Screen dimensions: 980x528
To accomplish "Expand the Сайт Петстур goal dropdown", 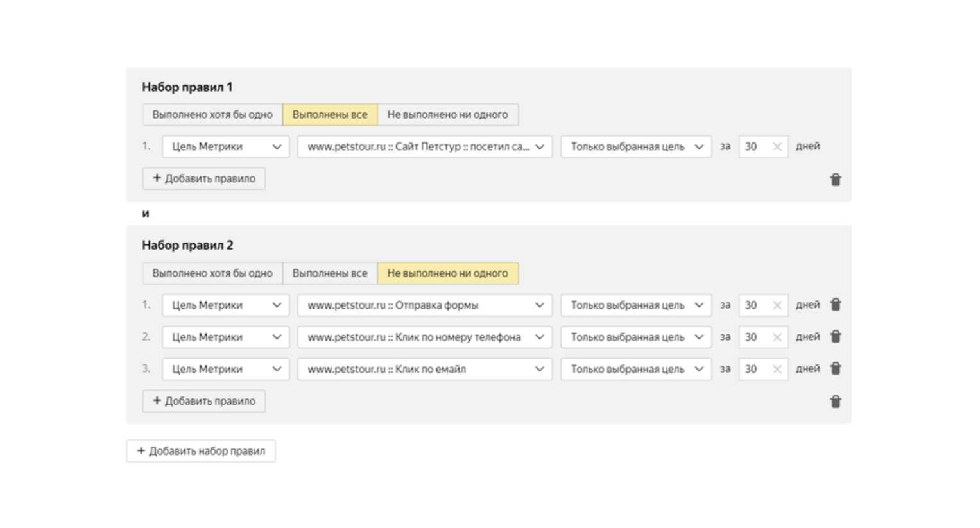I will click(424, 147).
